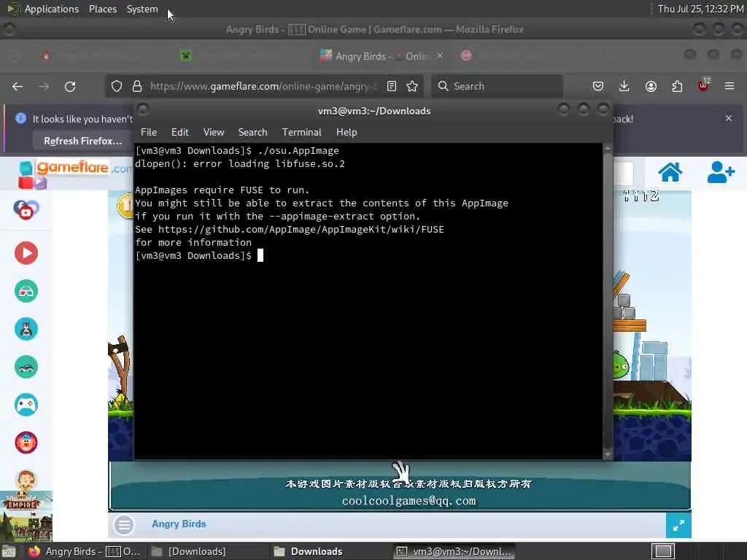Pause the Angry Birds game

125,206
